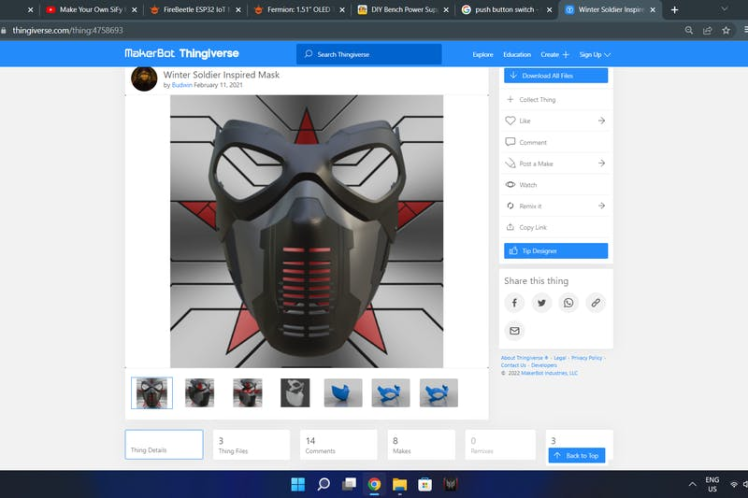Expand the Sign Up dropdown
The image size is (748, 498).
click(595, 55)
